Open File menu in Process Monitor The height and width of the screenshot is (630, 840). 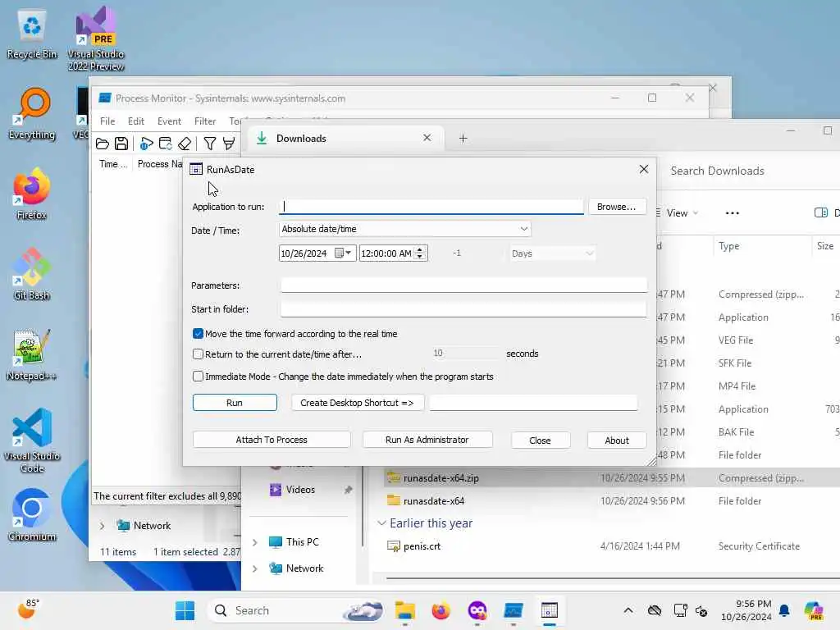[107, 121]
